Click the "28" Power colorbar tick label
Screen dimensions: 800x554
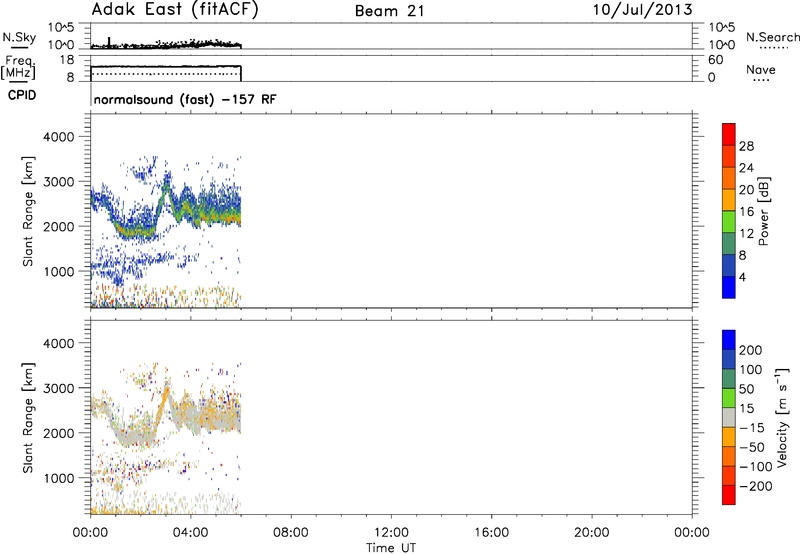pos(746,146)
